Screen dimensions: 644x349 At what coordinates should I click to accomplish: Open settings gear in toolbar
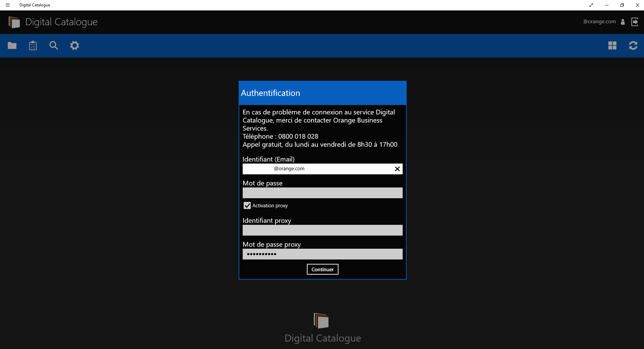[75, 45]
